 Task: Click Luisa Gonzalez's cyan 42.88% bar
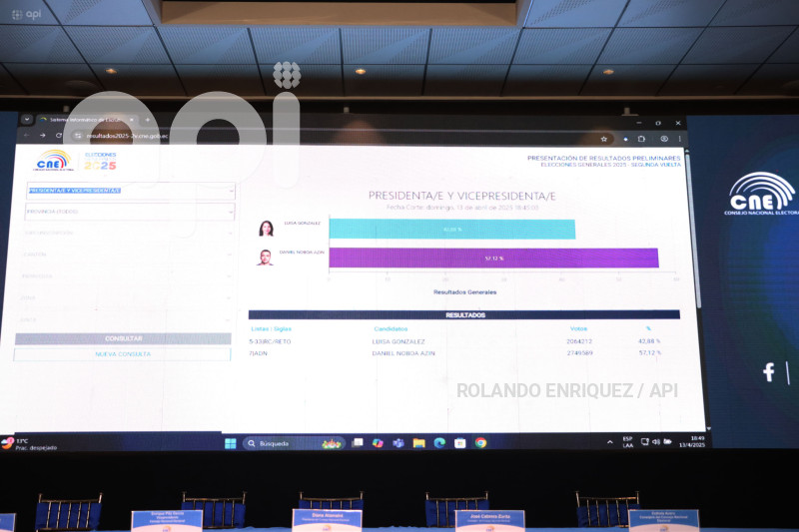point(452,230)
